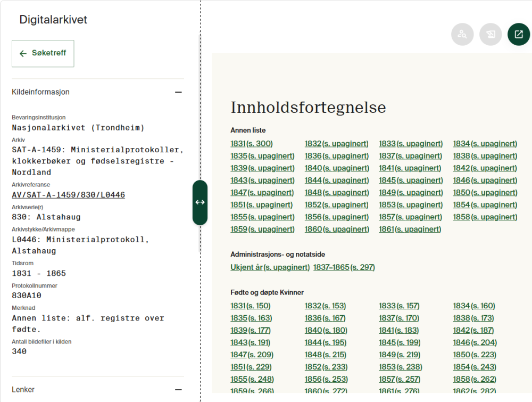Open Annen liste 1832 (s. upaginert)
The height and width of the screenshot is (402, 532).
coord(336,144)
